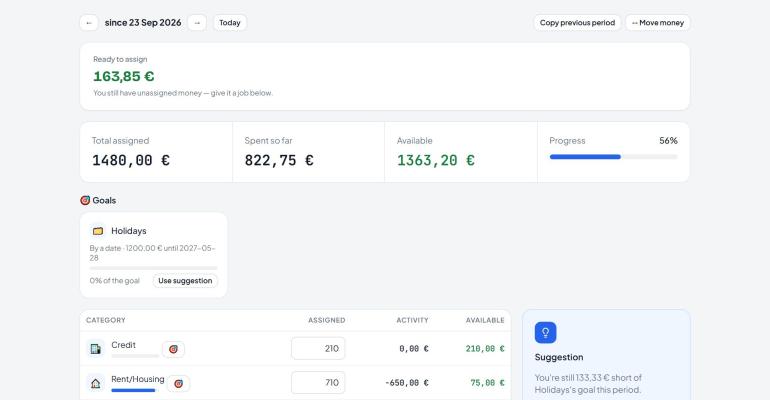Use suggestion for Holidays goal
This screenshot has height=400, width=770.
click(185, 281)
